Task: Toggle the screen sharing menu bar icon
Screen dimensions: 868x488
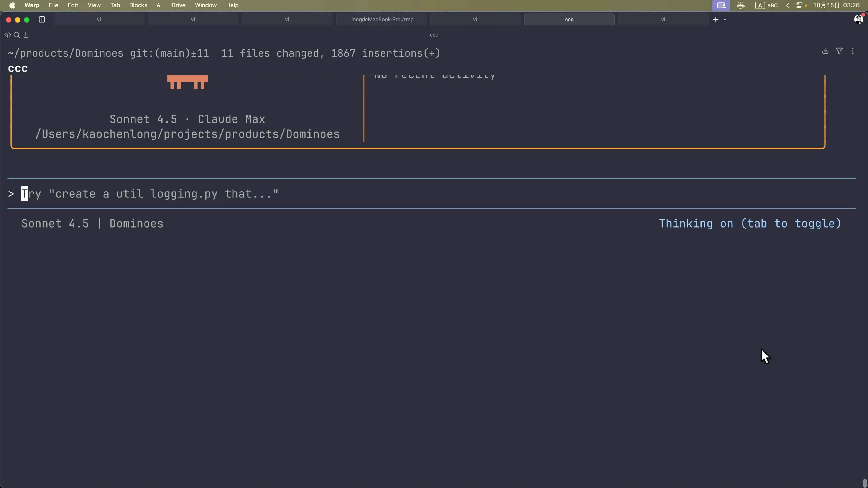Action: (721, 5)
